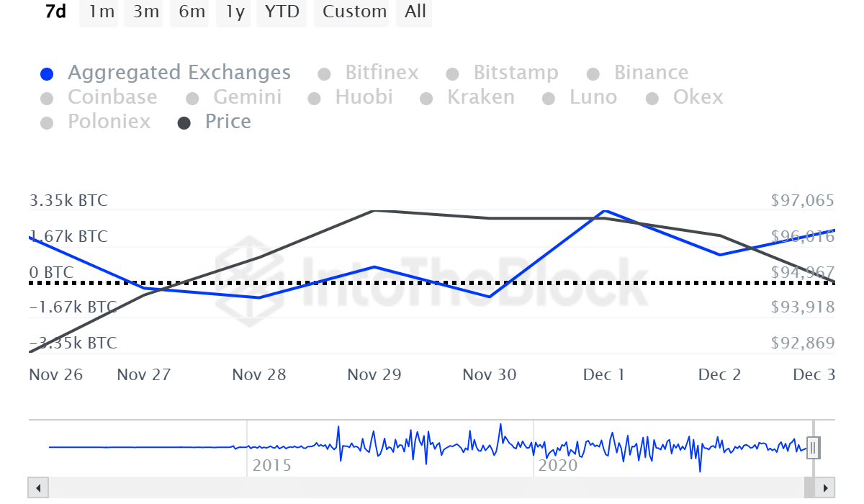Switch to the YTD range
This screenshot has height=504, width=864.
click(x=282, y=12)
